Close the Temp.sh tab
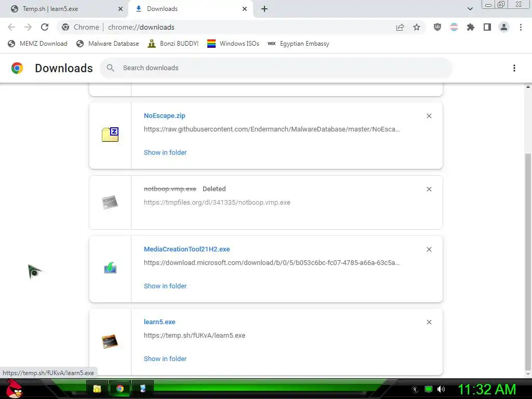The image size is (532, 399). tap(120, 9)
